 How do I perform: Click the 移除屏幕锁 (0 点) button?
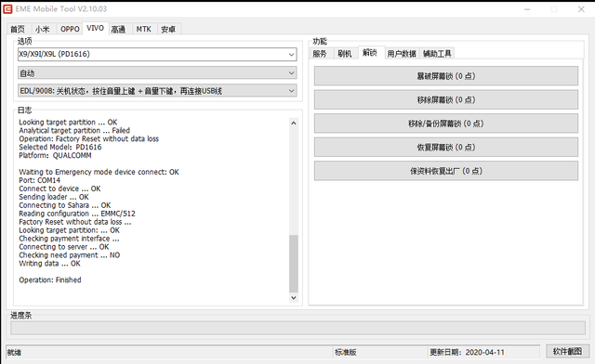coord(446,99)
